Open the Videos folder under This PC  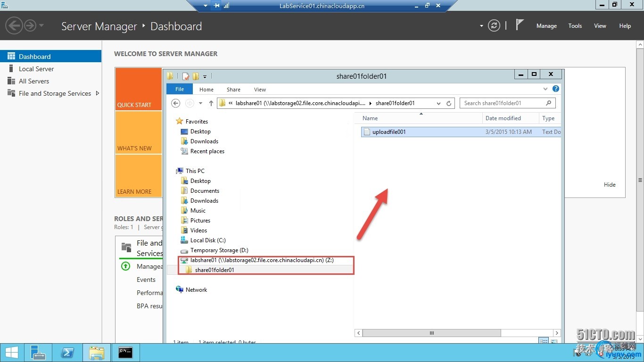pyautogui.click(x=198, y=230)
